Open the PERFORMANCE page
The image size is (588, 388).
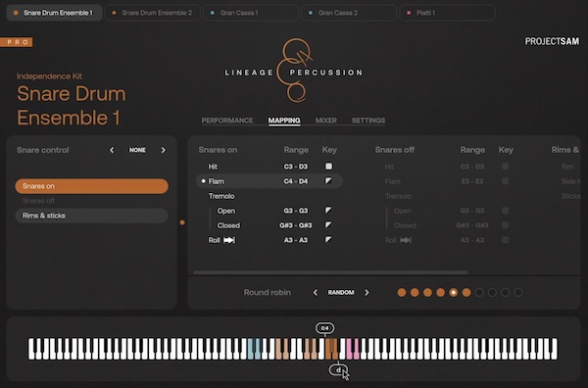(227, 121)
